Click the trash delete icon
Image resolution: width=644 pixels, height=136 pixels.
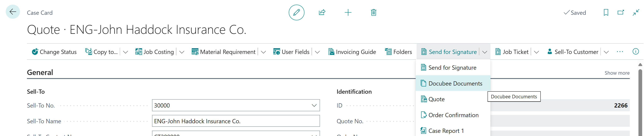pyautogui.click(x=374, y=12)
